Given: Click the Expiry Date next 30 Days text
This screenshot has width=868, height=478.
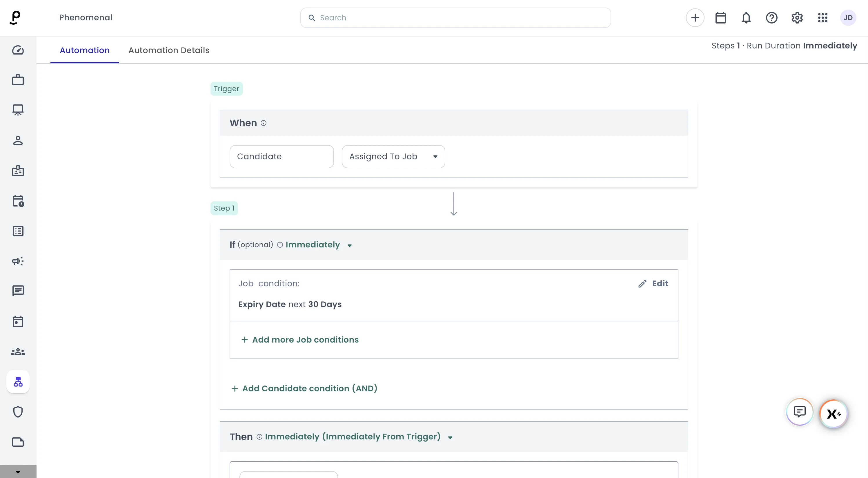Looking at the screenshot, I should point(290,304).
